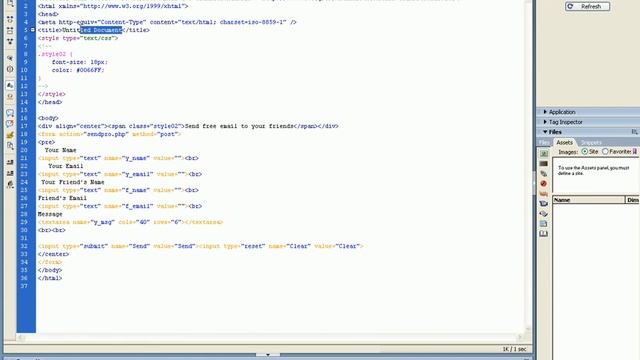Select the Flash category in Assets panel
640x360 pixels.
[544, 184]
